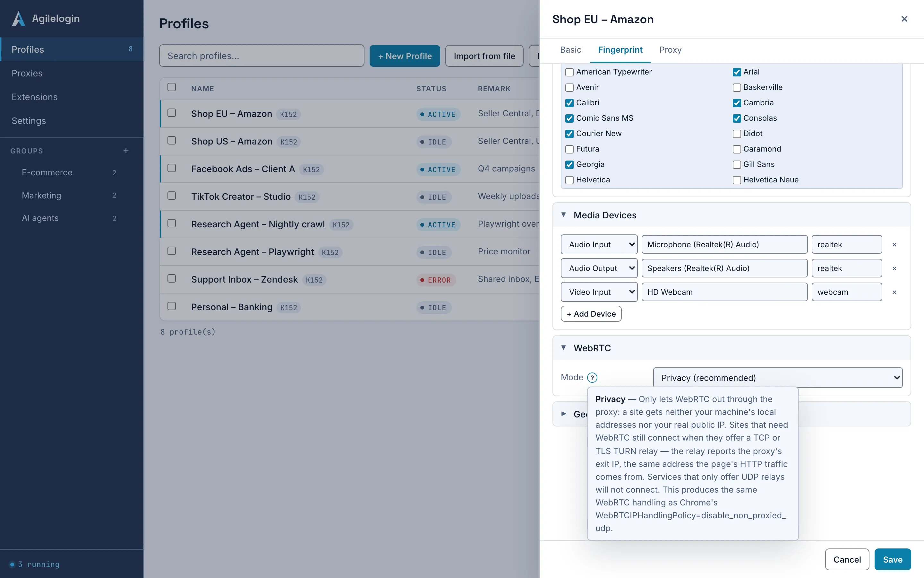
Task: Remove the Video Input device row
Action: tap(894, 292)
